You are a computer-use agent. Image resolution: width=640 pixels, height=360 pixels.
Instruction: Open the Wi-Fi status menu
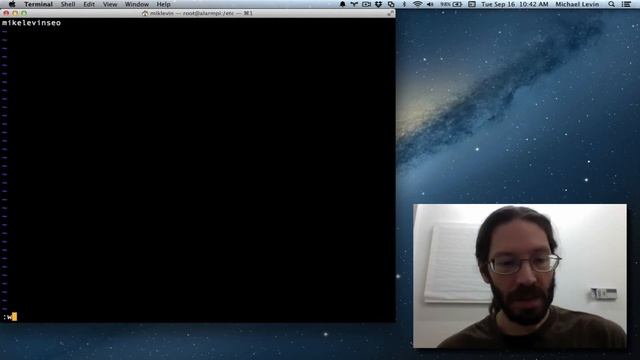click(417, 4)
